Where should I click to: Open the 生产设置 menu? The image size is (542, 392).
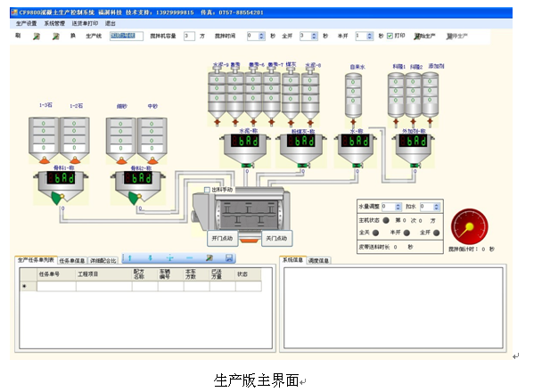coord(26,23)
